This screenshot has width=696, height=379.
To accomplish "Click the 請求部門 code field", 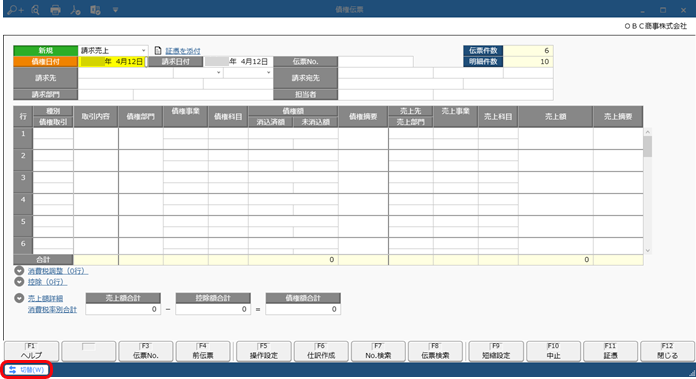I will coord(106,95).
